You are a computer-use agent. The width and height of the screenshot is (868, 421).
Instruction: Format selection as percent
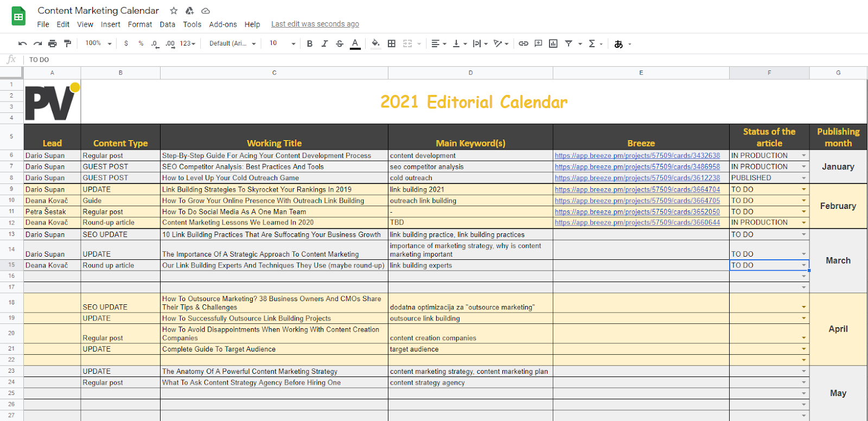[x=141, y=43]
